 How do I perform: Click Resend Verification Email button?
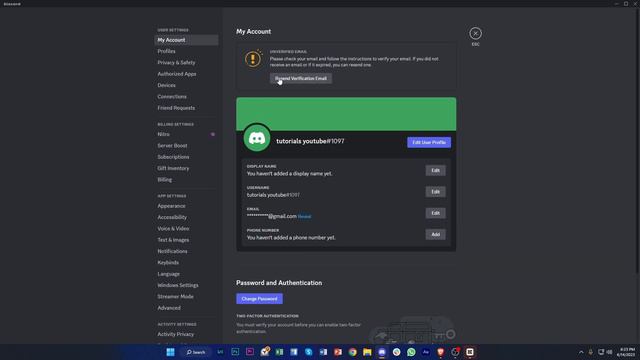[301, 78]
